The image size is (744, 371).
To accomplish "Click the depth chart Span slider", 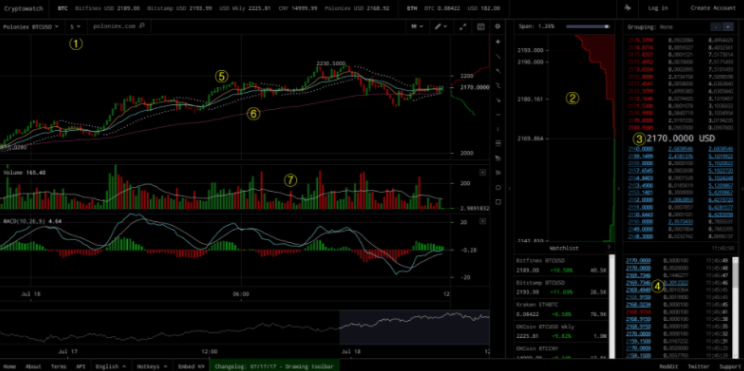I will coord(586,27).
